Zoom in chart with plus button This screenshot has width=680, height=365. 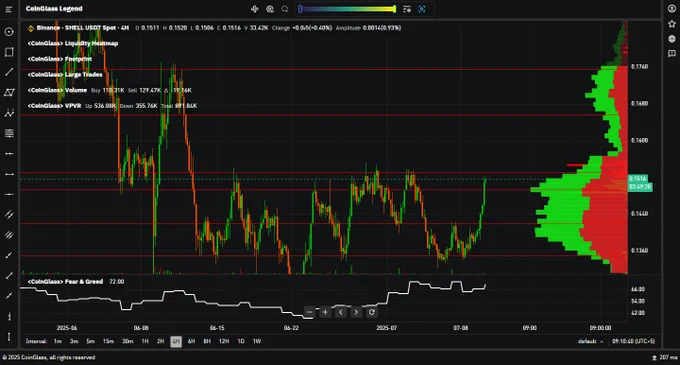325,312
